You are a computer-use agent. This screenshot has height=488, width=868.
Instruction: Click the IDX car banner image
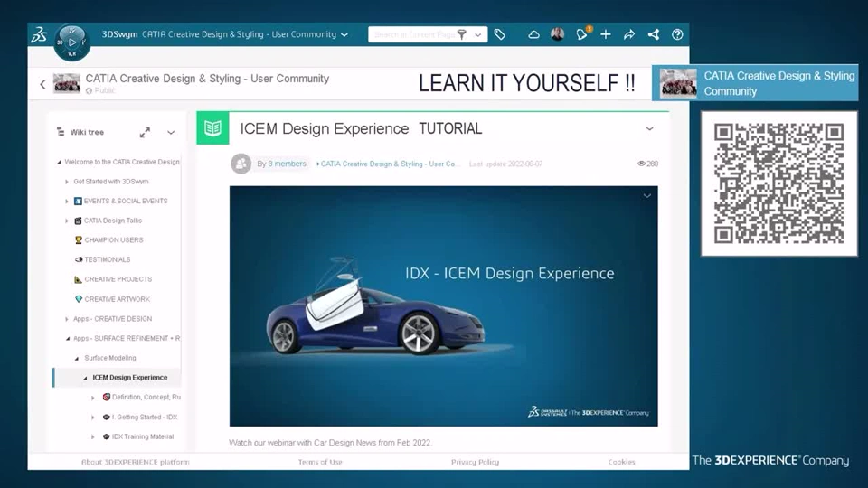pos(443,306)
